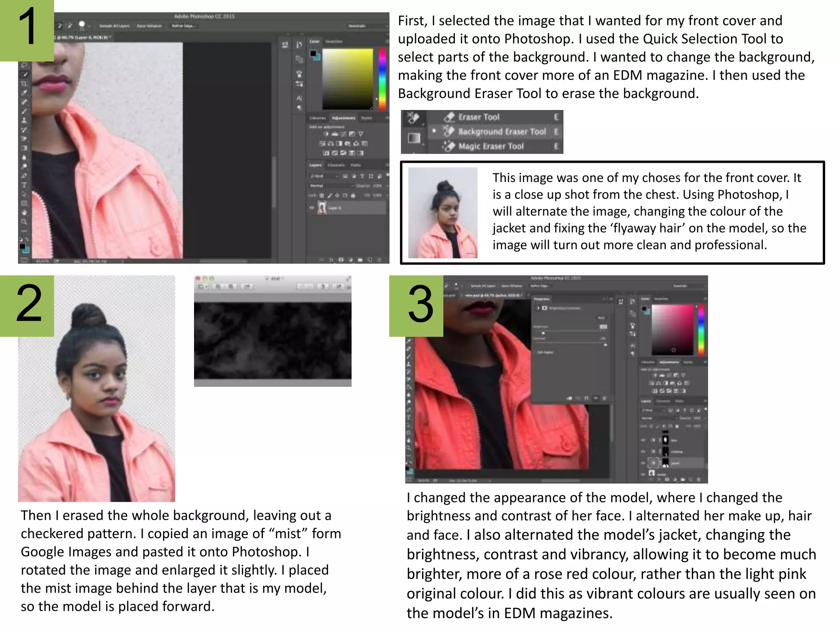Click foreground color swatch in screenshot 1's Color panel
The width and height of the screenshot is (840, 630).
click(x=313, y=53)
